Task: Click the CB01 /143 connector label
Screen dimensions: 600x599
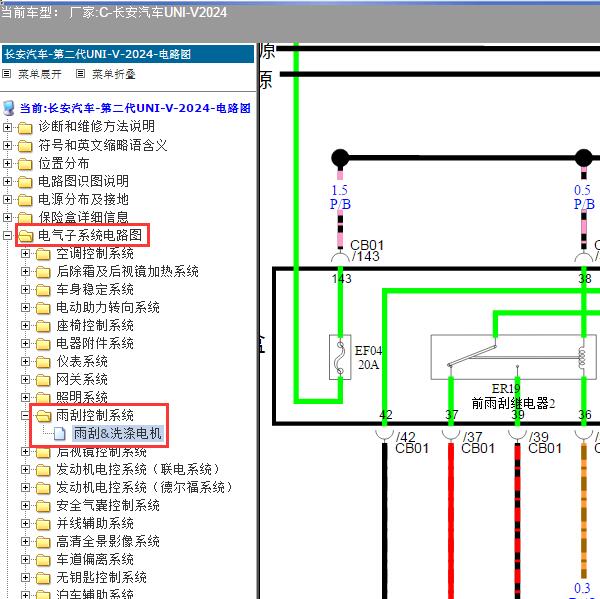Action: [x=366, y=251]
